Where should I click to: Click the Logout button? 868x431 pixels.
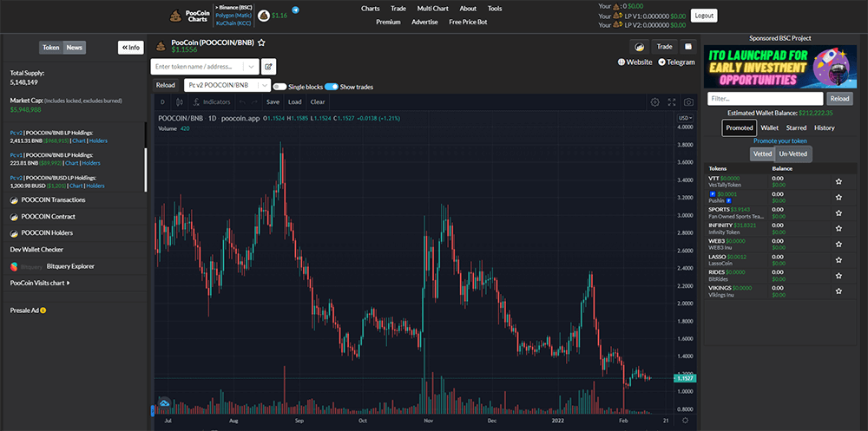coord(704,16)
